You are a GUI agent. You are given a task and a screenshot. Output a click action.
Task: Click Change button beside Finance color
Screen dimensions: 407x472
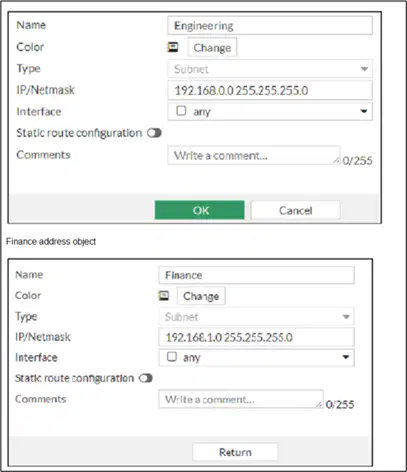(x=201, y=296)
